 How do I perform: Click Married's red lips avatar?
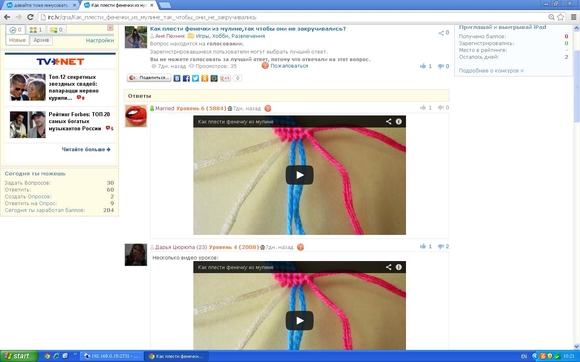pyautogui.click(x=136, y=116)
